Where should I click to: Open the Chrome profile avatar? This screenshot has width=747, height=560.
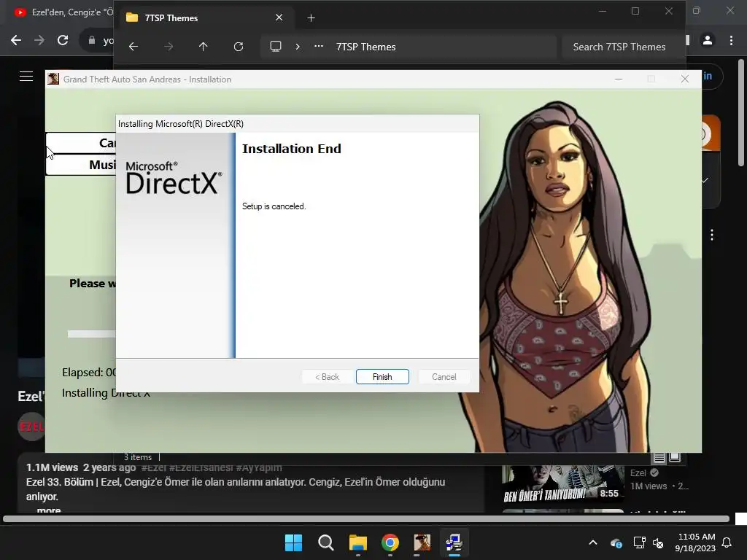[x=708, y=41]
